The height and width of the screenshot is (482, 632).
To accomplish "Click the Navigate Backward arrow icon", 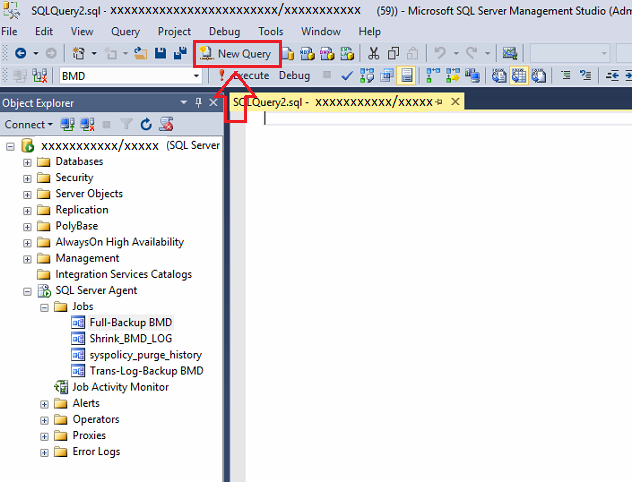I will click(x=21, y=53).
